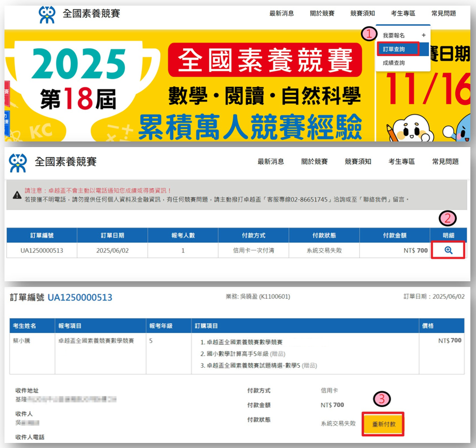Click the 訂單日期：2025/06/02 text in the details header
This screenshot has height=448, width=476.
[434, 296]
